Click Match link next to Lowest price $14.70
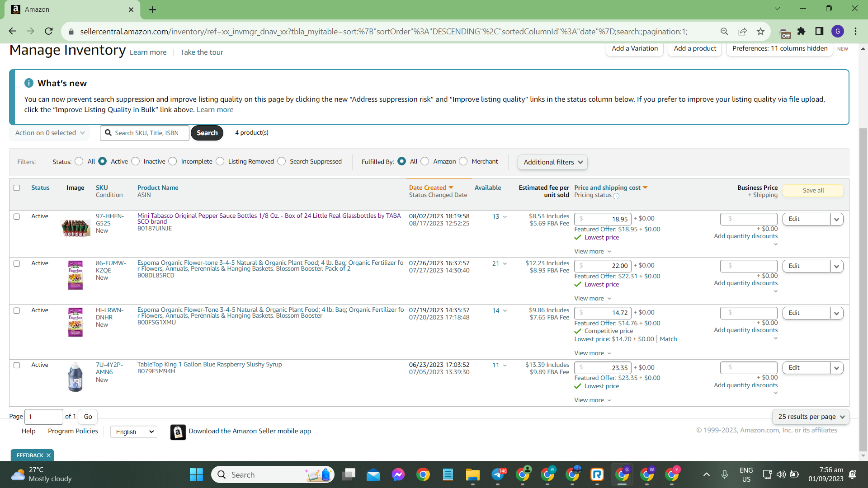The image size is (868, 488). [668, 339]
